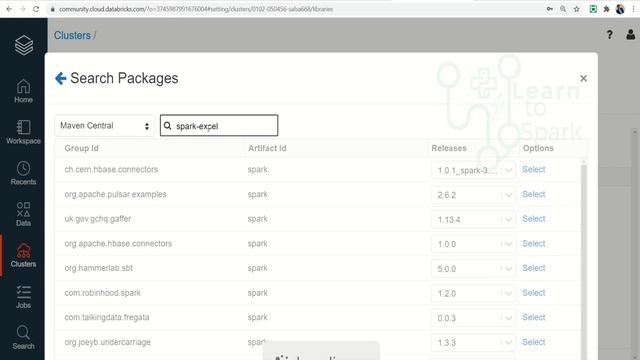Click the password key icon in address bar
The image size is (640, 360).
(550, 9)
